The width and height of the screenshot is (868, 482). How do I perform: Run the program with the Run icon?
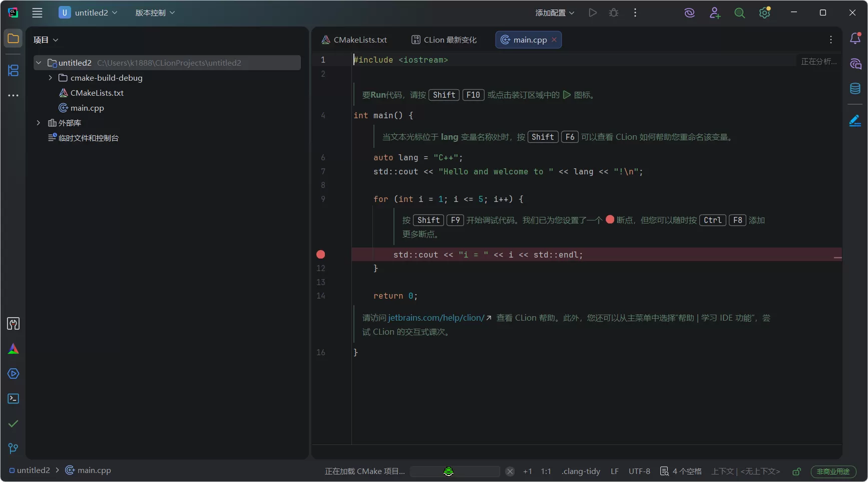pyautogui.click(x=593, y=13)
